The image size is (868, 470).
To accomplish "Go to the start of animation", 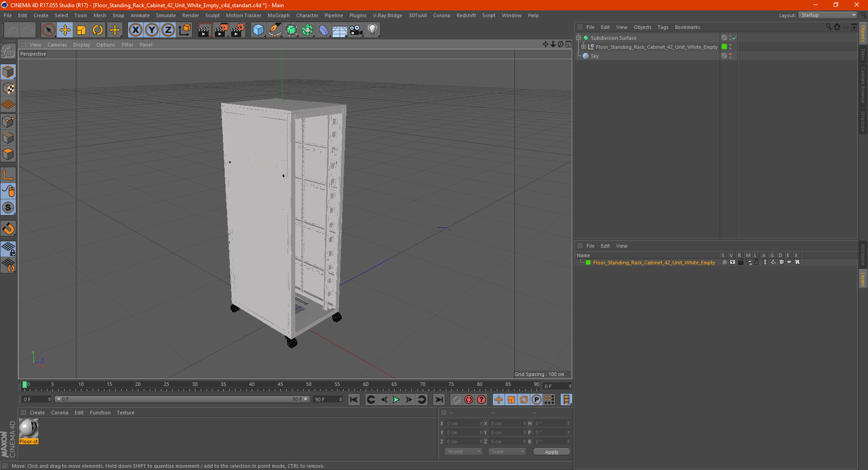I will point(354,399).
